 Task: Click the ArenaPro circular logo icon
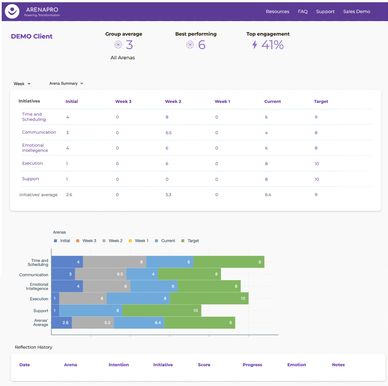(x=12, y=11)
